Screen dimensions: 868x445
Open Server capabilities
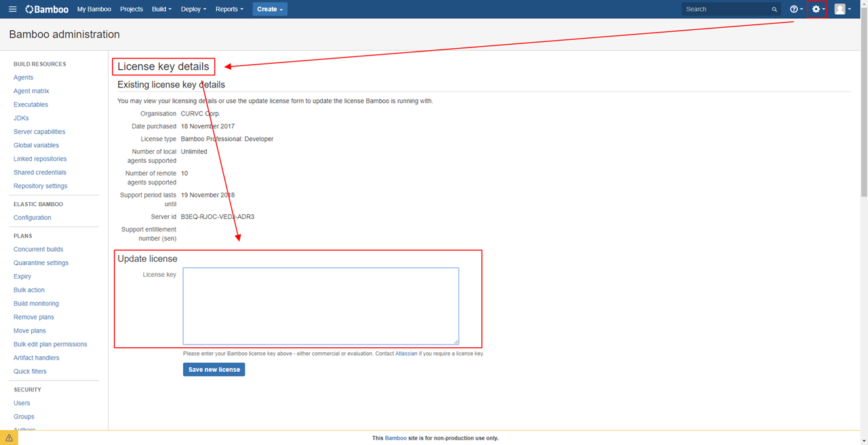(39, 132)
